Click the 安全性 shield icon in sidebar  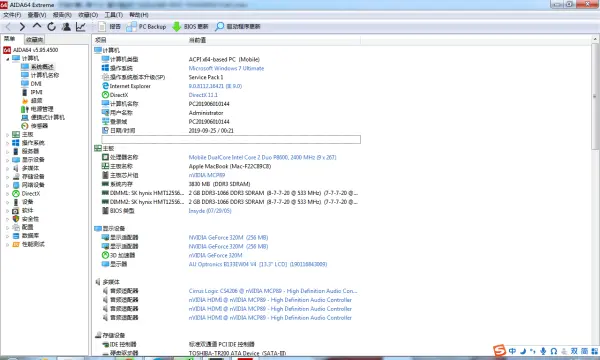coord(16,219)
